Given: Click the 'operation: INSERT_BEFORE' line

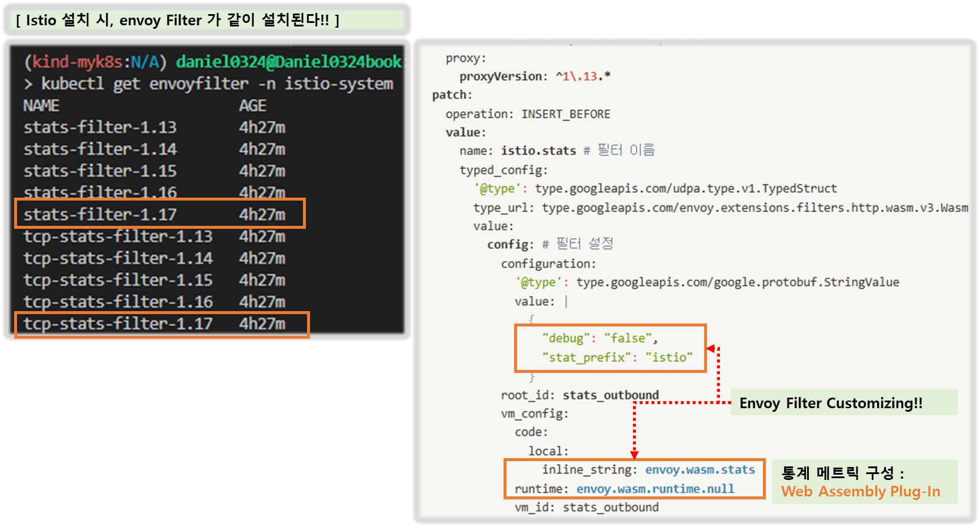Looking at the screenshot, I should tap(528, 114).
